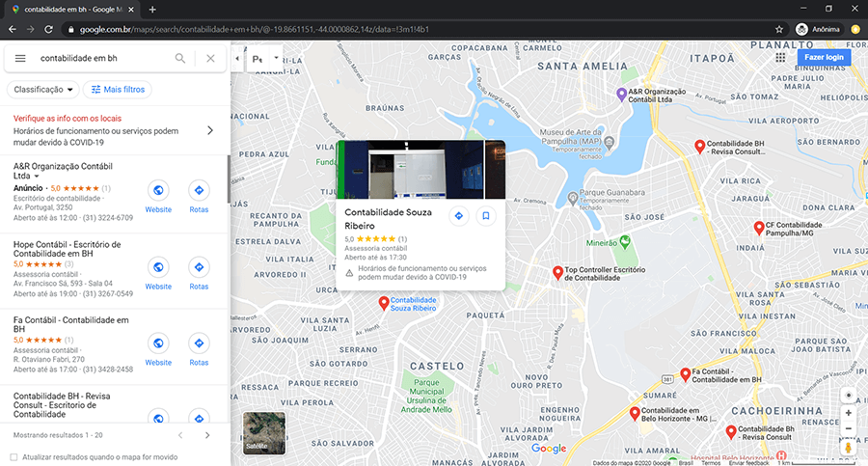Click the Termos link in footer
The height and width of the screenshot is (466, 868).
tap(711, 463)
